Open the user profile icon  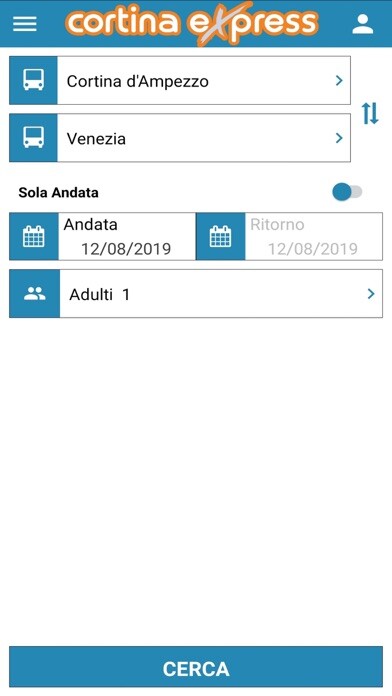(363, 24)
